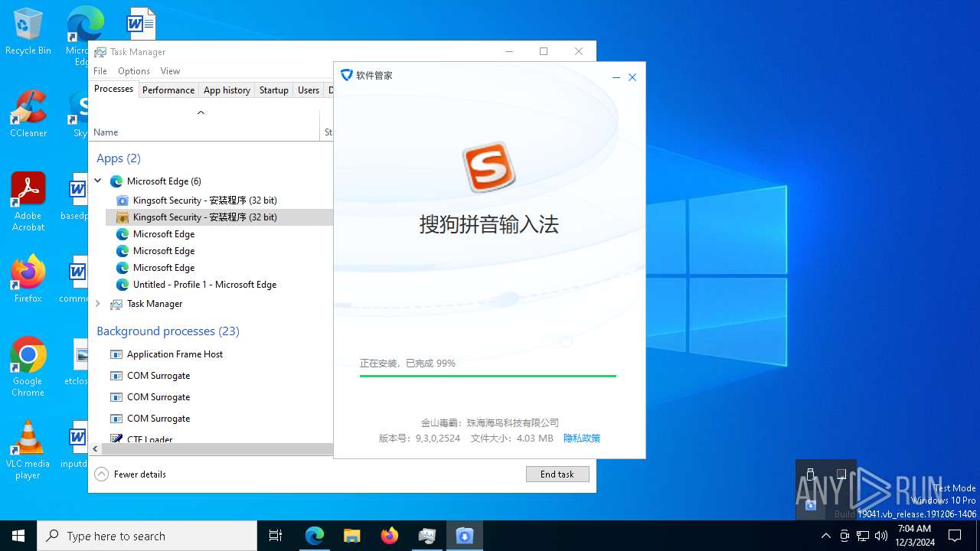This screenshot has height=551, width=980.
Task: Show hidden system tray icons
Action: [826, 536]
